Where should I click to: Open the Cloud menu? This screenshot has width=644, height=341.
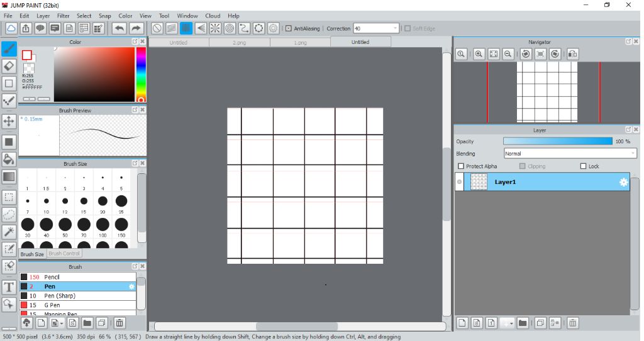pyautogui.click(x=213, y=16)
